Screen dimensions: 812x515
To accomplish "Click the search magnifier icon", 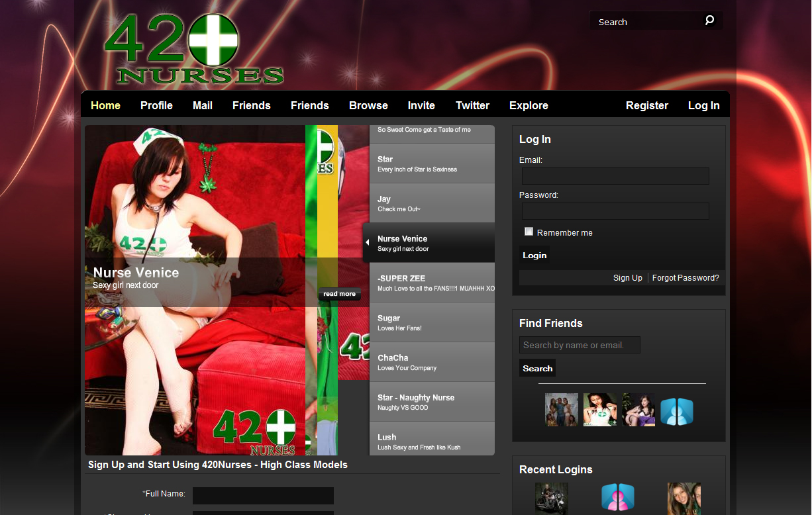I will click(709, 21).
